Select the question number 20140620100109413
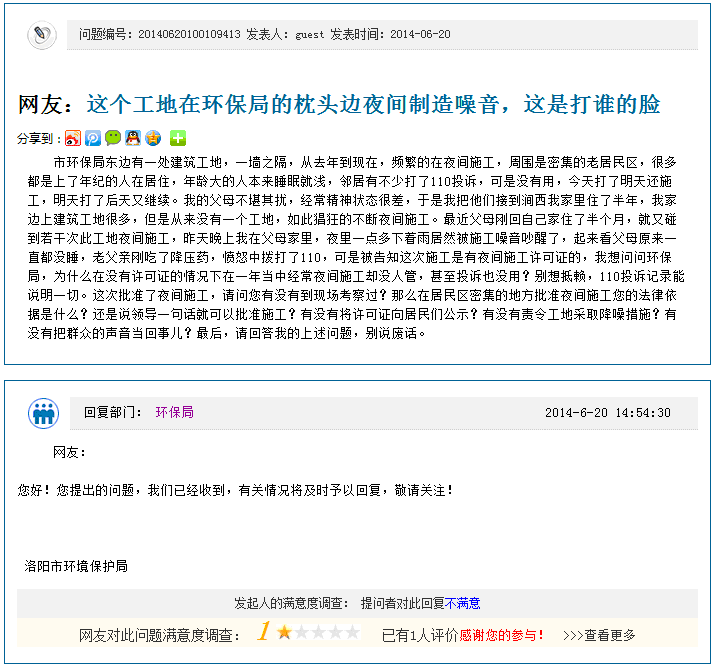This screenshot has width=715, height=668. pos(189,34)
